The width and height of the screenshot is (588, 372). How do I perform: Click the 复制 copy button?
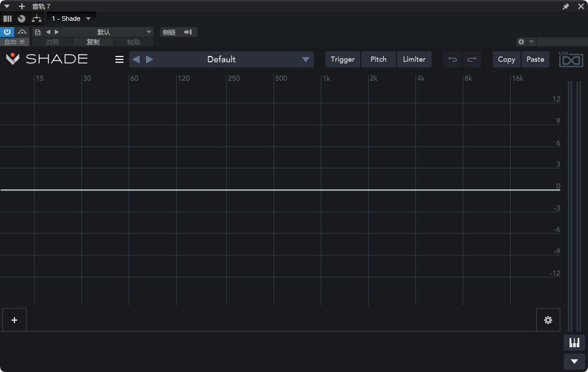click(93, 42)
